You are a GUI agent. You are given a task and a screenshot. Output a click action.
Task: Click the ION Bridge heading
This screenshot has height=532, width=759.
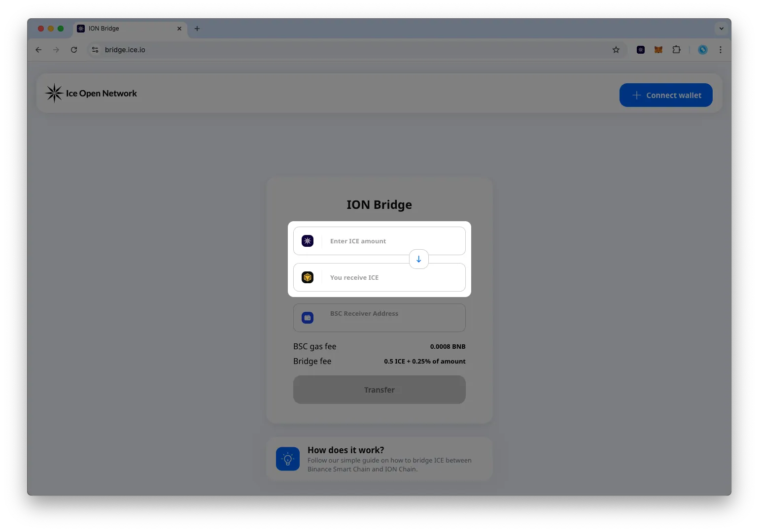(x=379, y=204)
